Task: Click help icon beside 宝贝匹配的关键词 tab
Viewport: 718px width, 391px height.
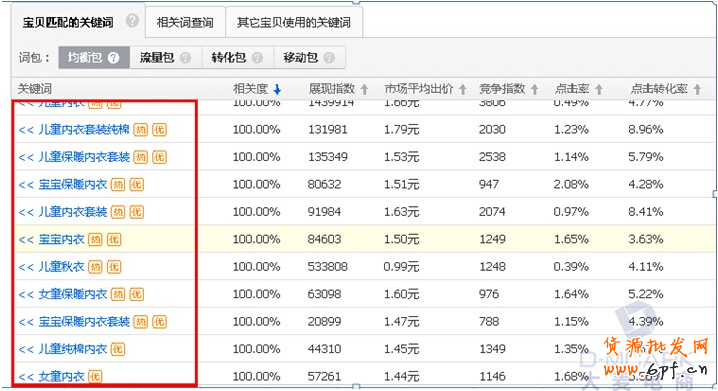Action: pyautogui.click(x=132, y=21)
